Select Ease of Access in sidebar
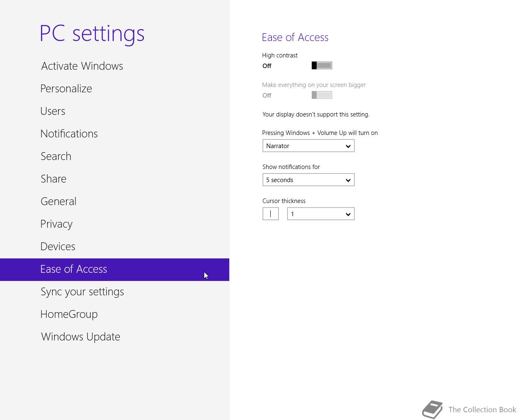This screenshot has width=525, height=420. [x=114, y=269]
